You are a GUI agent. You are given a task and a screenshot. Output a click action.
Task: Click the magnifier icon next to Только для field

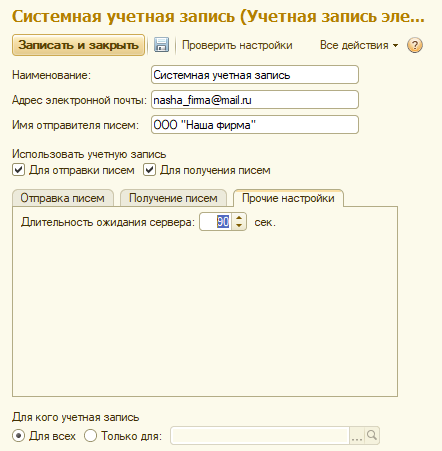click(372, 435)
